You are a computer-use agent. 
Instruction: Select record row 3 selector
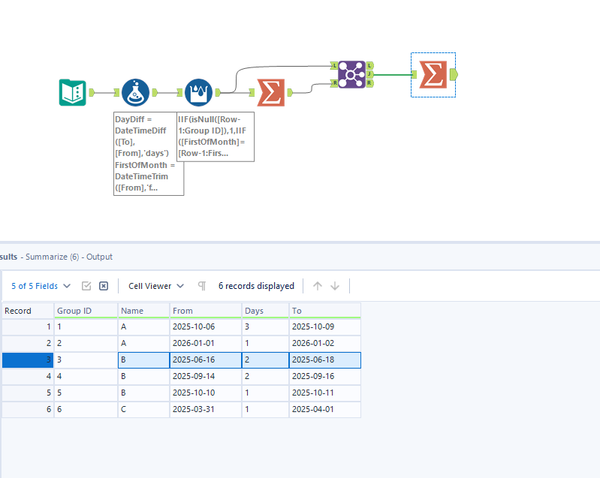click(x=28, y=360)
